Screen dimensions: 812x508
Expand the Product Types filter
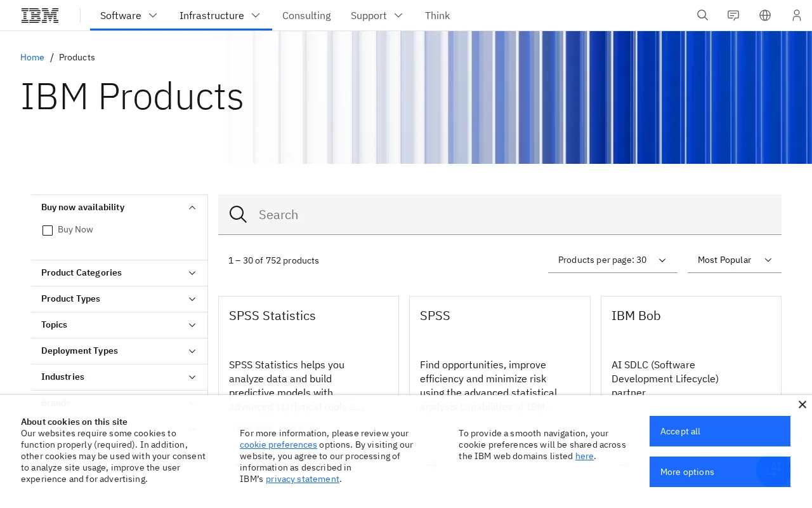(119, 299)
